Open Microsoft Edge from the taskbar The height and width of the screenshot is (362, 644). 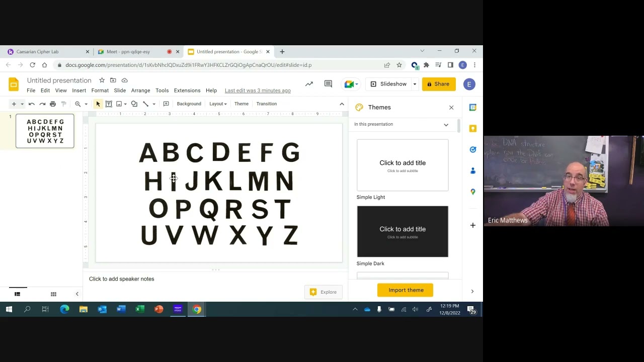coord(64,309)
